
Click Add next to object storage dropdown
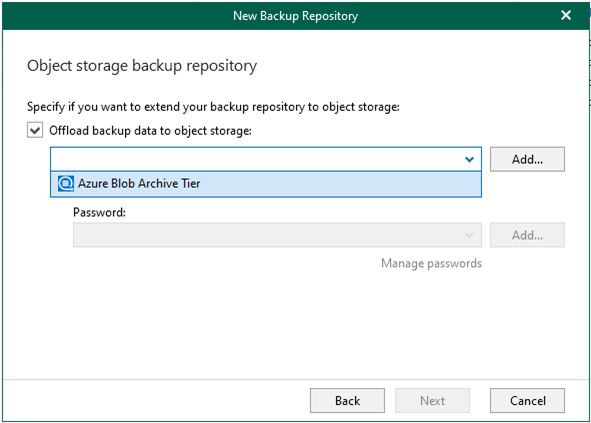click(x=527, y=159)
